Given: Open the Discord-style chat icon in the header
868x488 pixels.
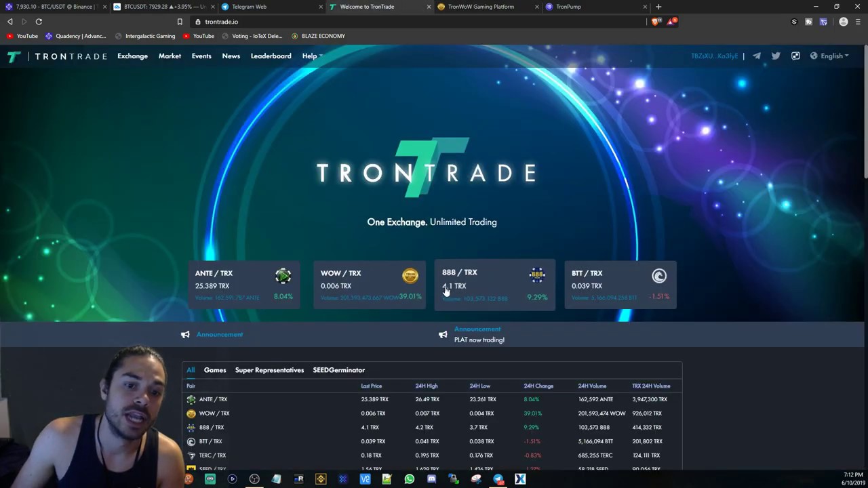Looking at the screenshot, I should click(x=795, y=56).
